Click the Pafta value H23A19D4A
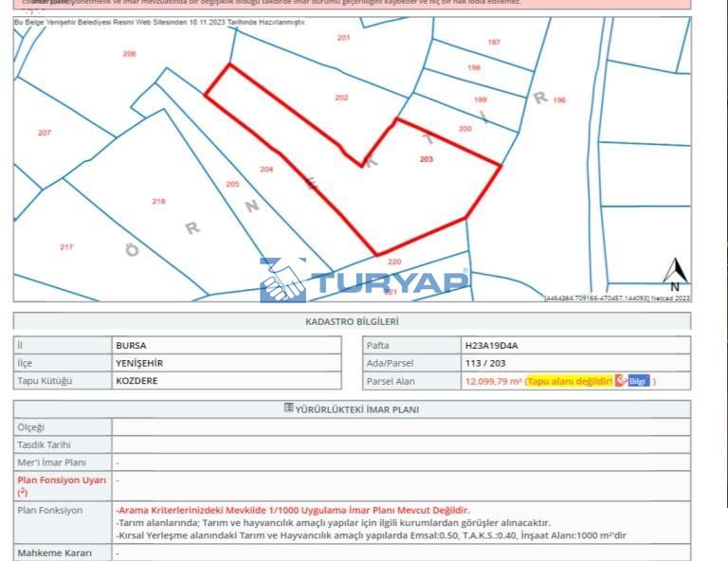 pyautogui.click(x=491, y=345)
